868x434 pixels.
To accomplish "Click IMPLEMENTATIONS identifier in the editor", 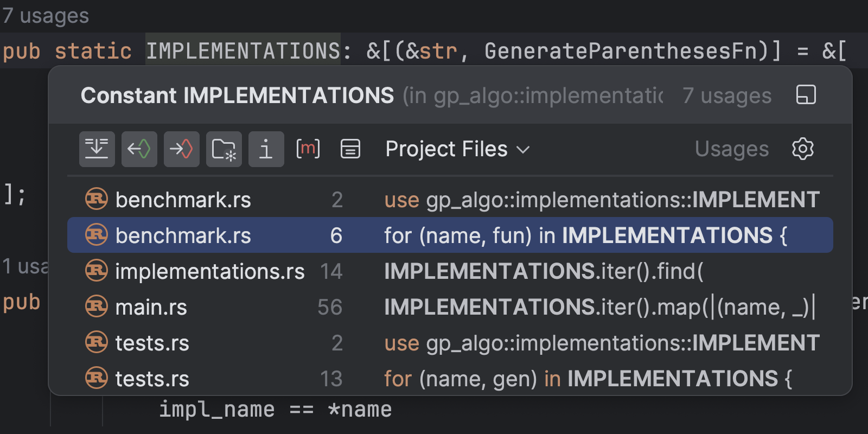I will click(242, 51).
